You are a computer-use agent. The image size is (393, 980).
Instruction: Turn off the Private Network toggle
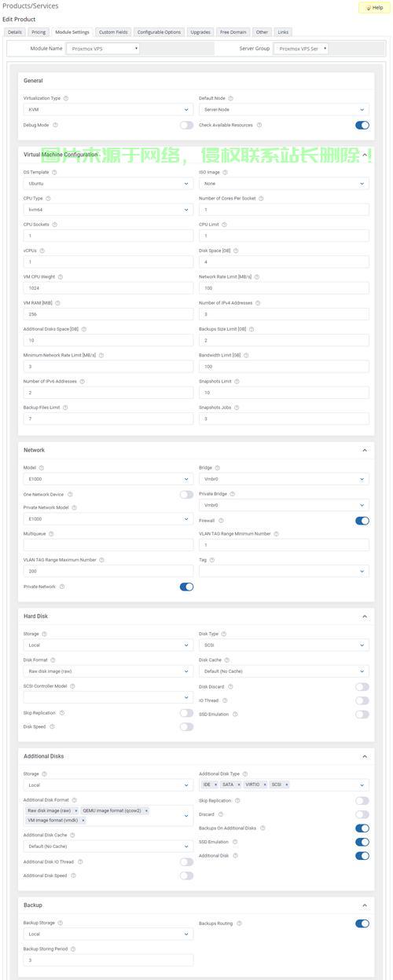pos(186,587)
